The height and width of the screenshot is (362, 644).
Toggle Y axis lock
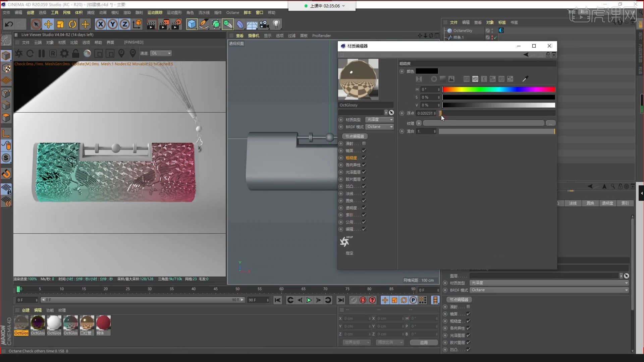coord(113,24)
